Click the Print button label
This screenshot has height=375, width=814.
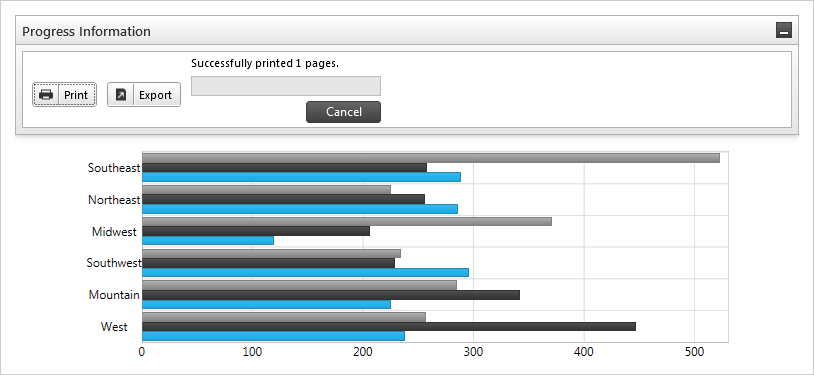click(x=76, y=95)
